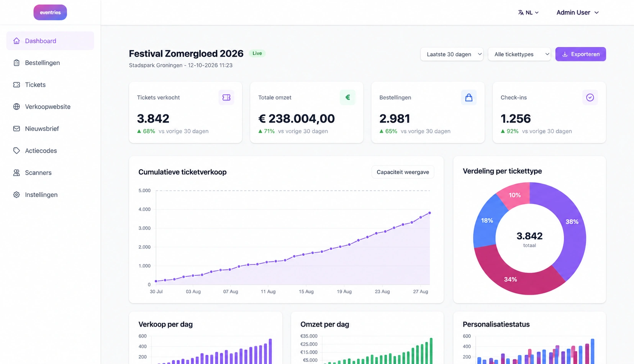Click the Actiecodes tag icon
The width and height of the screenshot is (634, 364).
coord(16,151)
